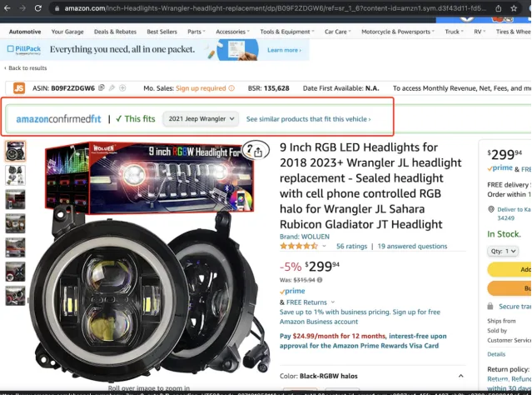
Task: Copy the ASIN with copy icon
Action: pos(101,87)
